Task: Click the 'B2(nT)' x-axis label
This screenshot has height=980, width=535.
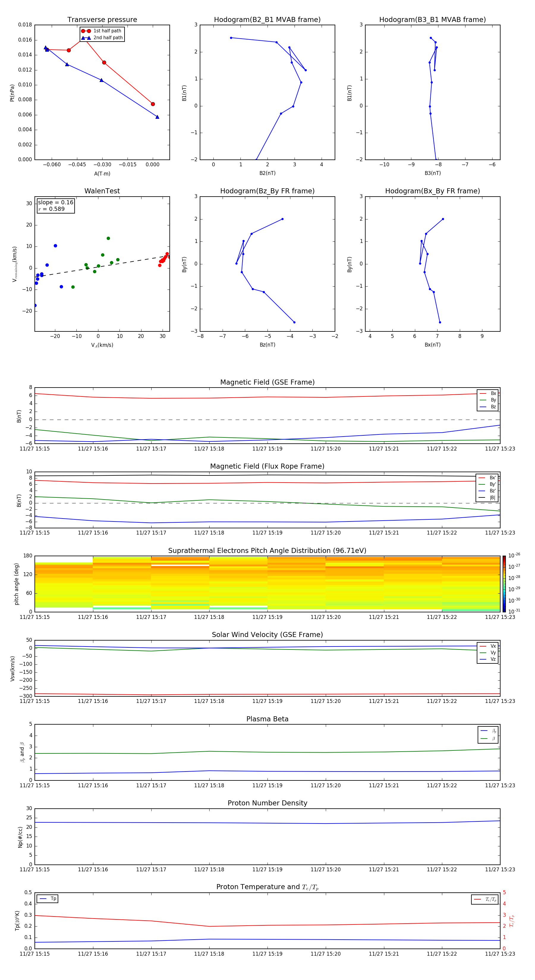Action: click(267, 173)
